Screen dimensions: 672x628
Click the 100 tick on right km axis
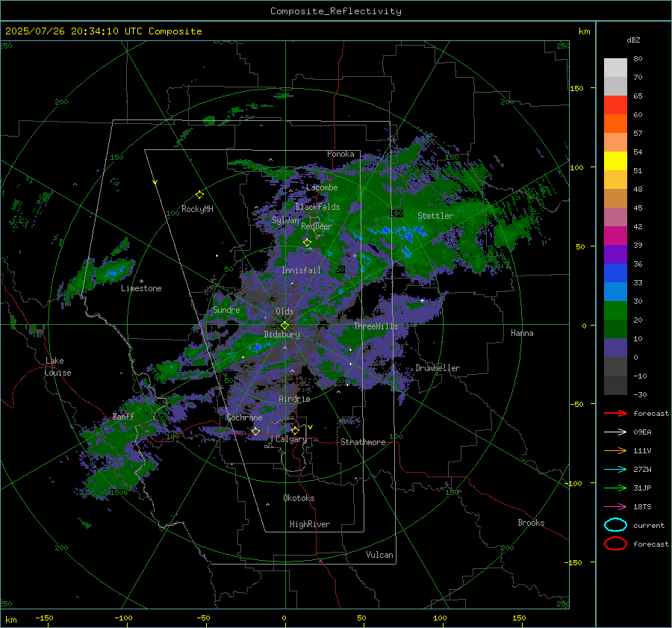pyautogui.click(x=576, y=167)
